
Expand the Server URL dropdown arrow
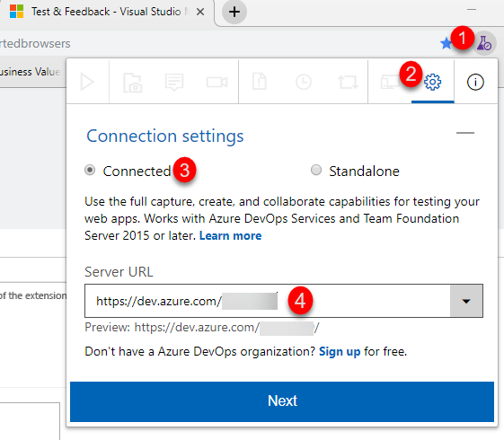[466, 301]
